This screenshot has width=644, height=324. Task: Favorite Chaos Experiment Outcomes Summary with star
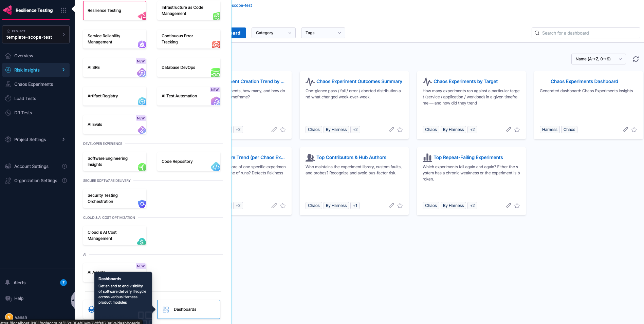[400, 130]
